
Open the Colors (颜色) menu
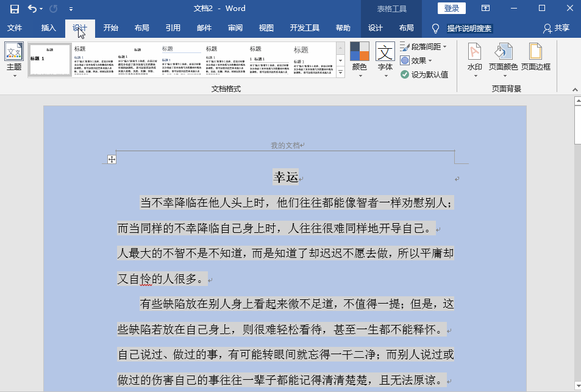point(360,58)
